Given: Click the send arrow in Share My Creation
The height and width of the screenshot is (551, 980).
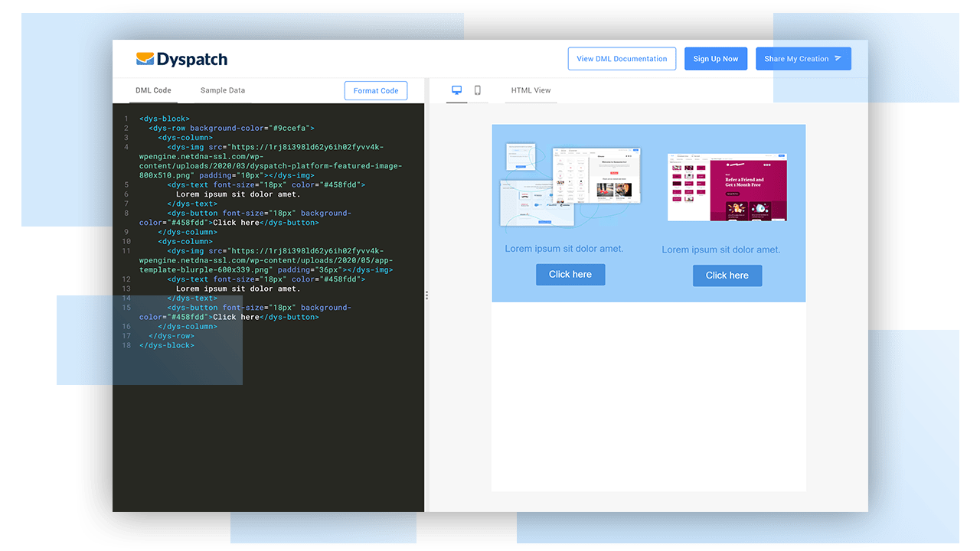Looking at the screenshot, I should click(x=839, y=58).
